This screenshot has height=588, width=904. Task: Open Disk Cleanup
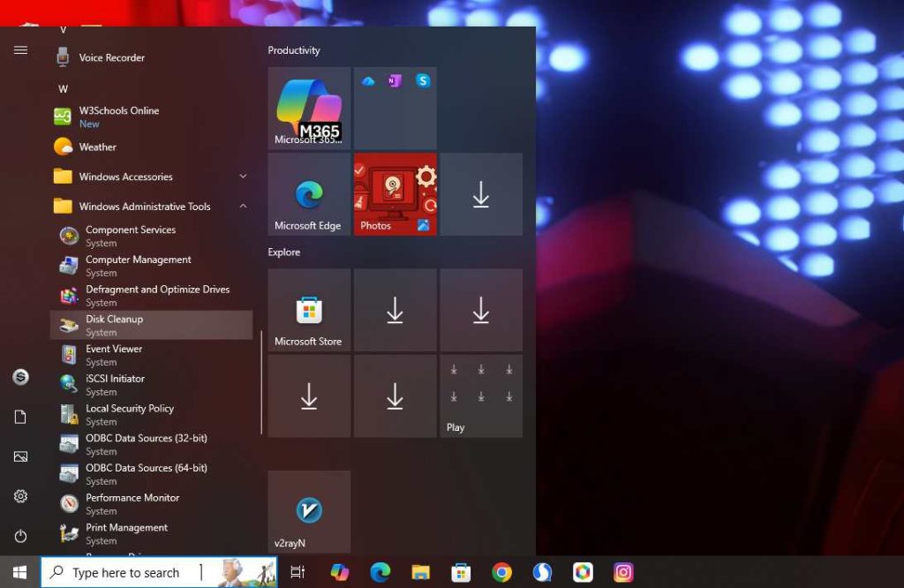pyautogui.click(x=151, y=325)
